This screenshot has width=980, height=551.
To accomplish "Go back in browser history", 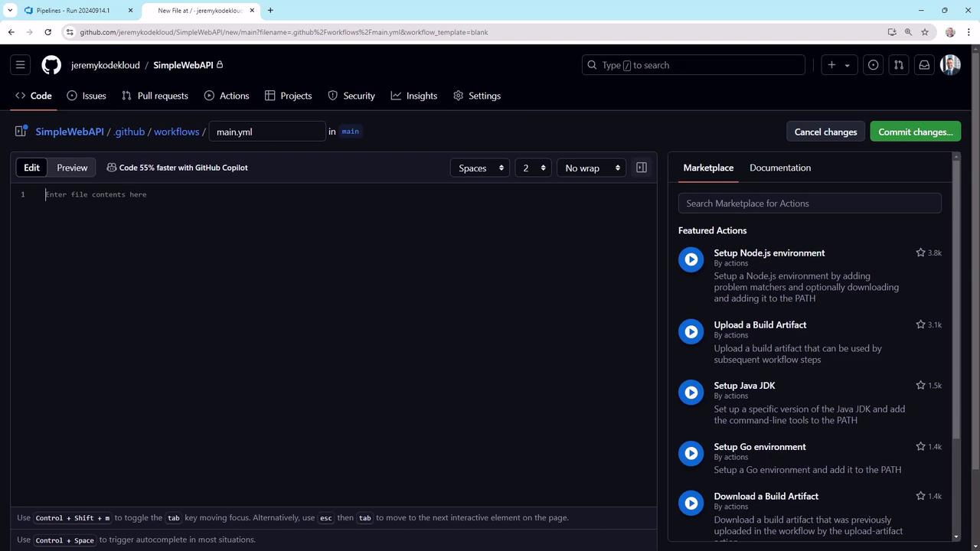I will point(11,32).
